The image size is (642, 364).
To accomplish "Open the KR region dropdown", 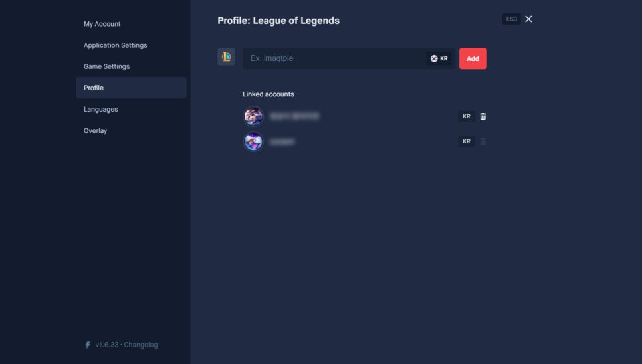I will pyautogui.click(x=439, y=58).
